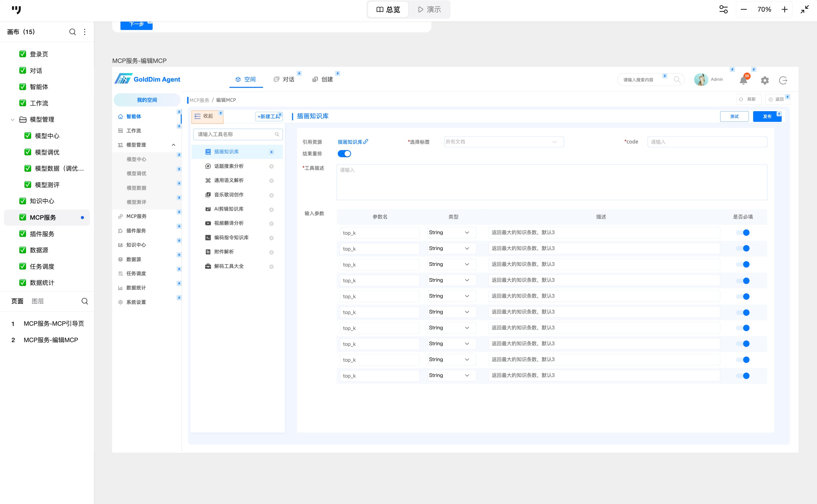Screen dimensions: 817x504
Task: Open the three-dot canvas options menu
Action: tap(85, 32)
